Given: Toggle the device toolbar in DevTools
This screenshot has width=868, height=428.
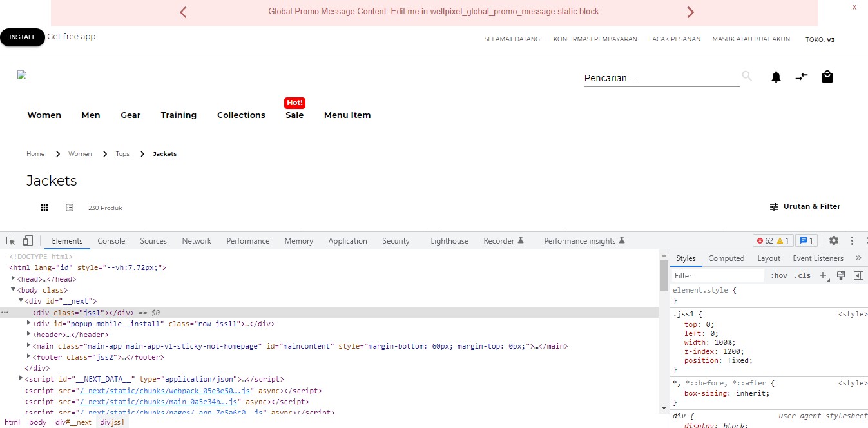Looking at the screenshot, I should coord(28,241).
